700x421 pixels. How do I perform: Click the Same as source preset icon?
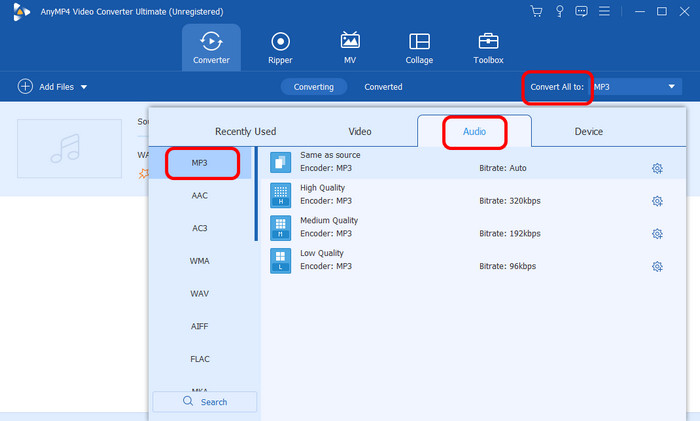pyautogui.click(x=280, y=163)
